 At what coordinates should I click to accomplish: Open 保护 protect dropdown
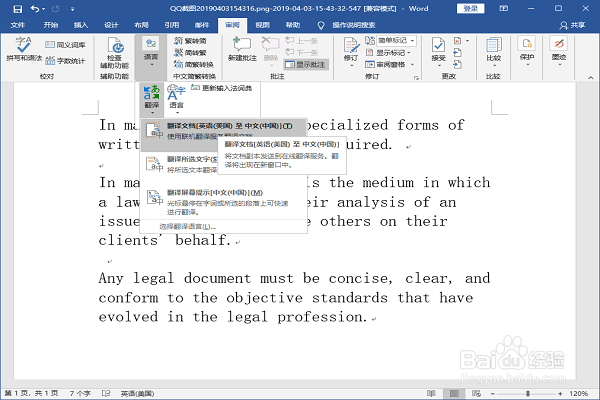(x=527, y=51)
